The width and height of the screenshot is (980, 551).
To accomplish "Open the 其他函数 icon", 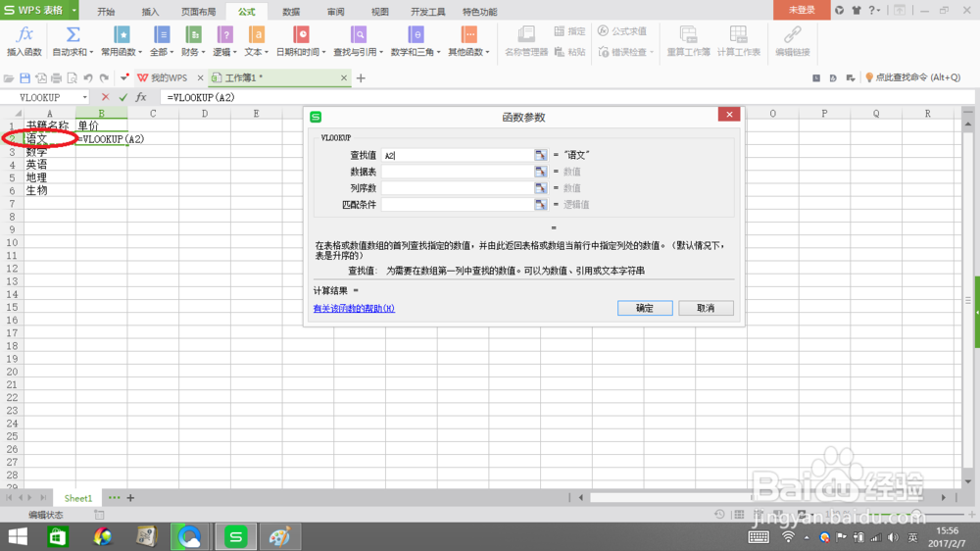I will pos(468,34).
